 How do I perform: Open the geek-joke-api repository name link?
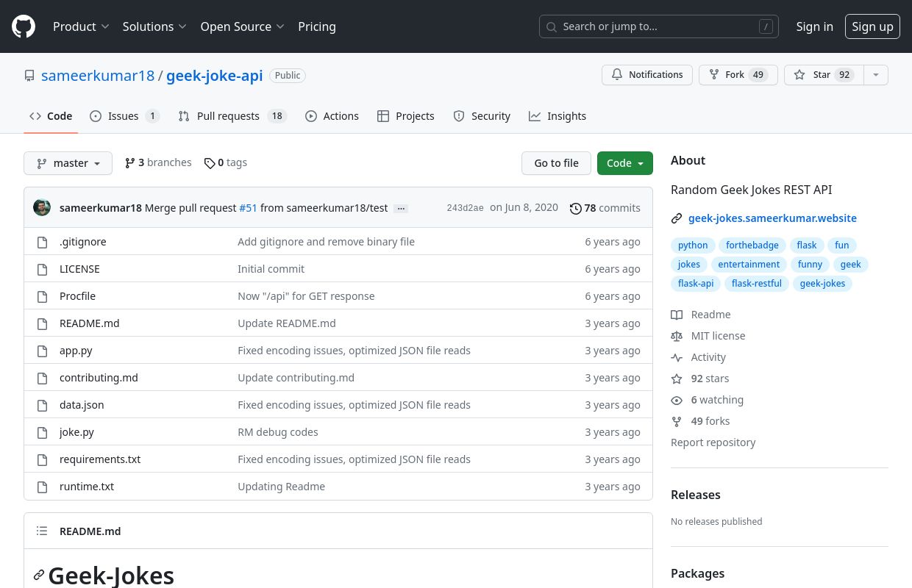coord(214,76)
